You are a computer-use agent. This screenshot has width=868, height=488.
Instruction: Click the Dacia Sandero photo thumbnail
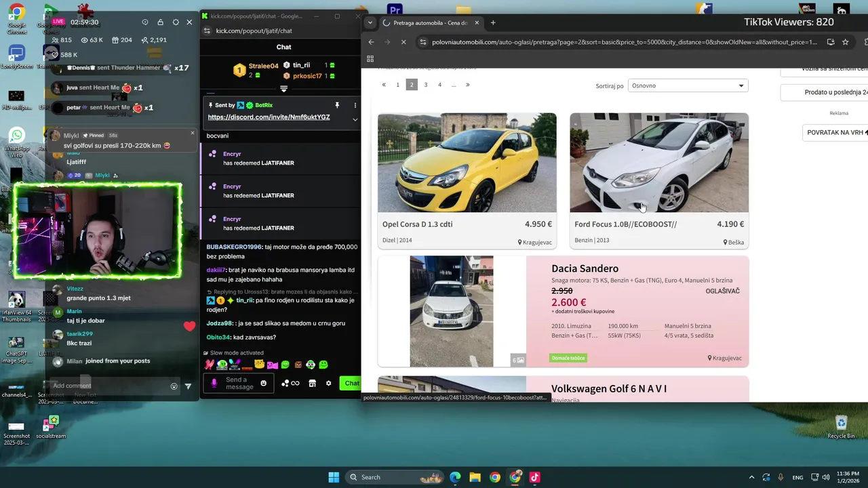coord(452,311)
